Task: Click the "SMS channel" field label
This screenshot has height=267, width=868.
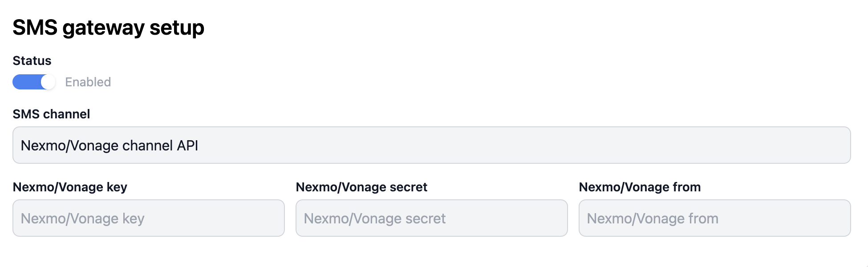Action: (x=51, y=114)
